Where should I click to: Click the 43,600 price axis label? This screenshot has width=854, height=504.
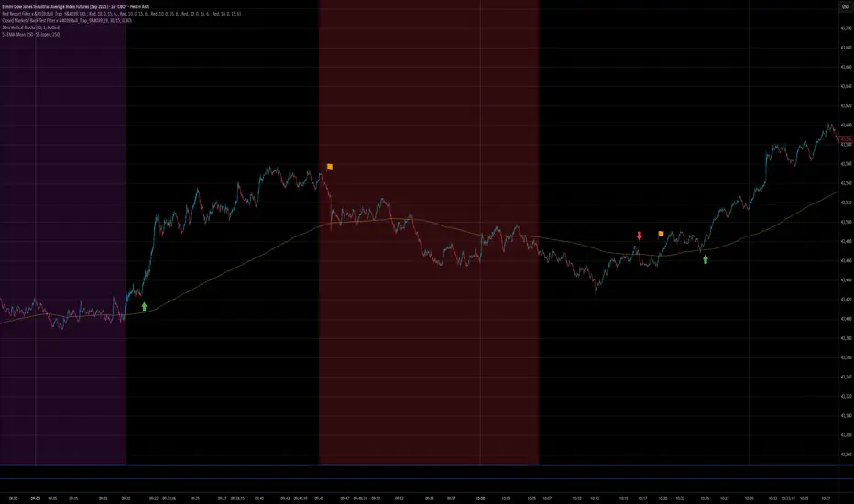(x=846, y=125)
